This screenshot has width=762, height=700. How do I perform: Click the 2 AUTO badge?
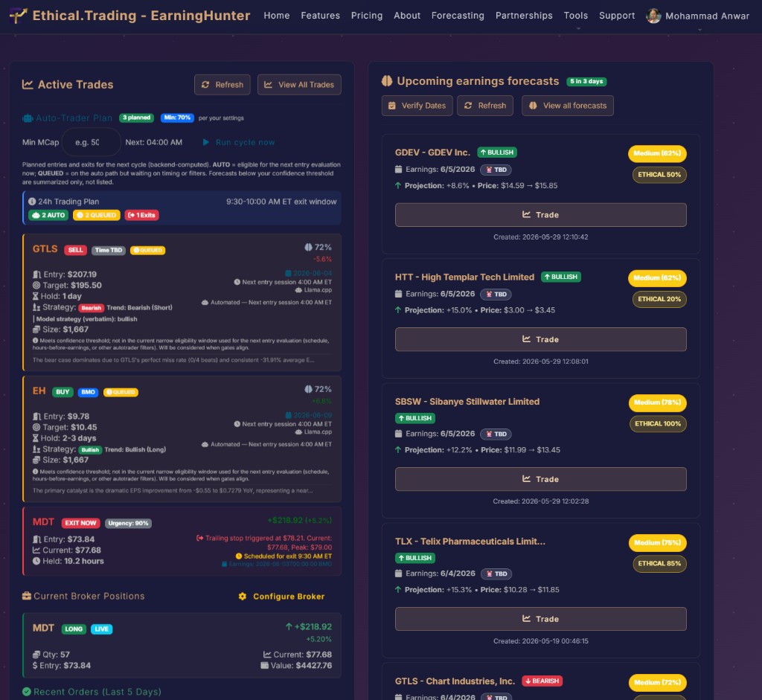click(x=48, y=215)
